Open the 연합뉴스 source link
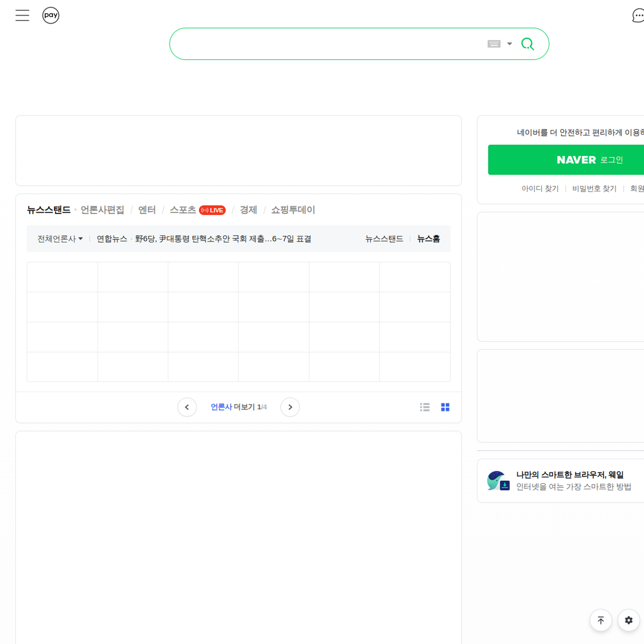Image resolution: width=644 pixels, height=644 pixels. coord(112,239)
